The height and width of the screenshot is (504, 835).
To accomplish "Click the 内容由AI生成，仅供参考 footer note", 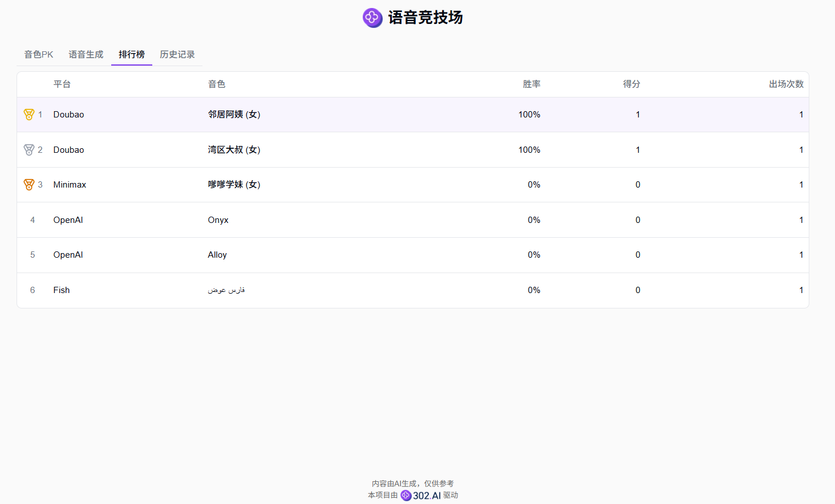I will pos(413,483).
